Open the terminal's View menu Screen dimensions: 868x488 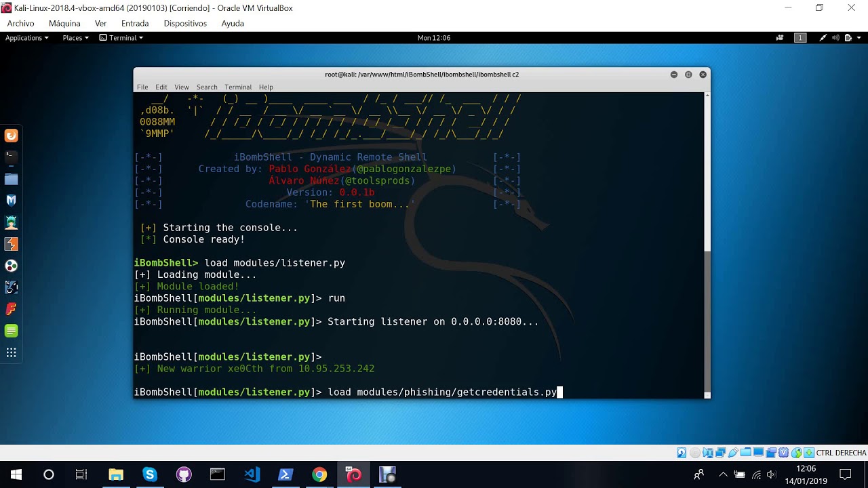tap(182, 87)
